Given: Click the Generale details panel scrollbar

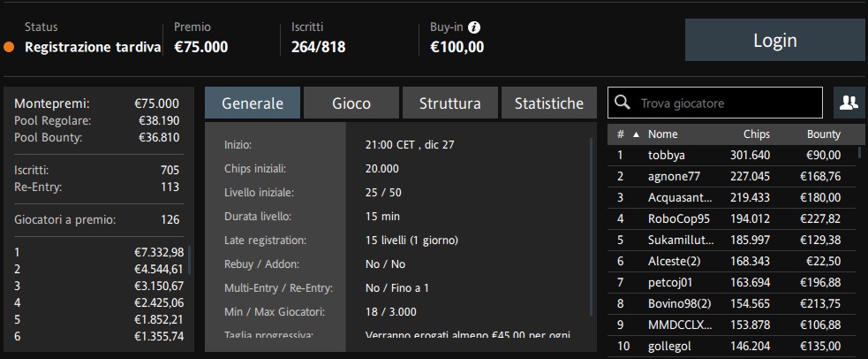Looking at the screenshot, I should click(592, 227).
